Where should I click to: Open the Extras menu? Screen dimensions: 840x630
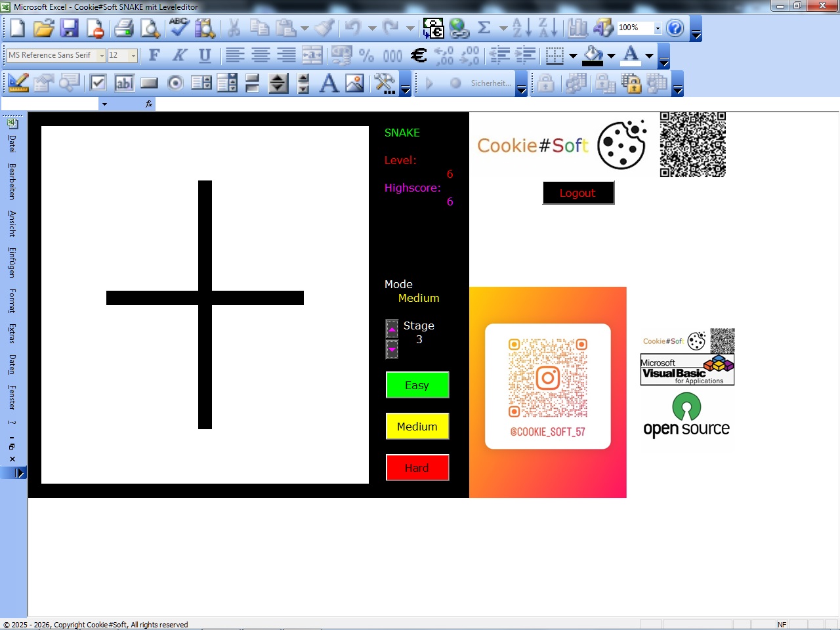12,334
